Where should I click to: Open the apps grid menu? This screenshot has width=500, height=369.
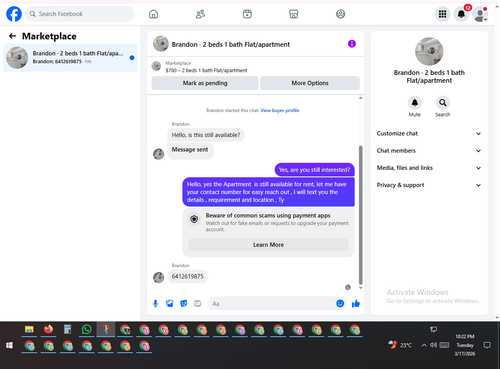(442, 14)
